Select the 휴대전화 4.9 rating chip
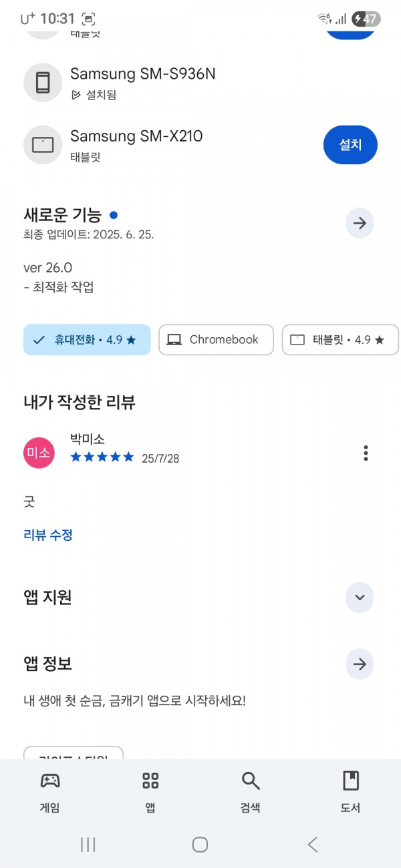The image size is (401, 868). pos(87,340)
